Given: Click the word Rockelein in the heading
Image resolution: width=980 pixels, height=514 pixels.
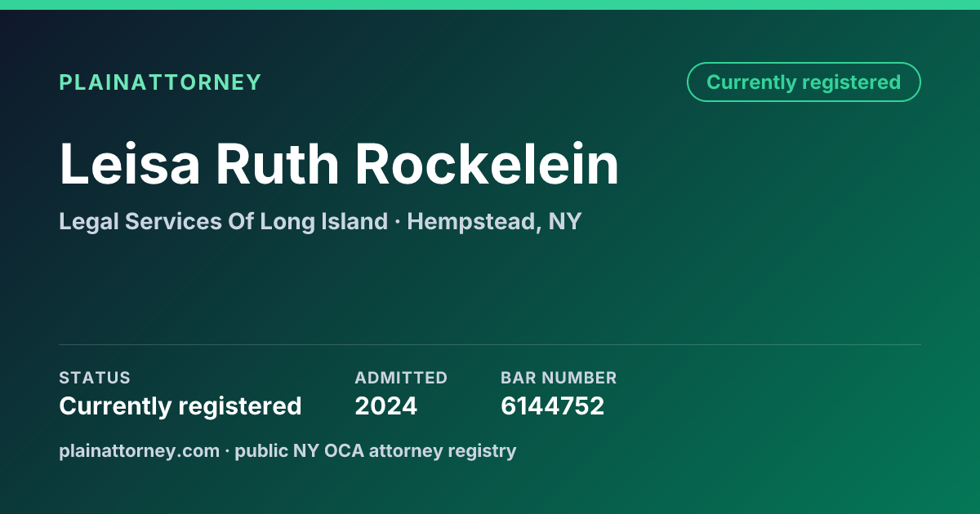Looking at the screenshot, I should 487,164.
